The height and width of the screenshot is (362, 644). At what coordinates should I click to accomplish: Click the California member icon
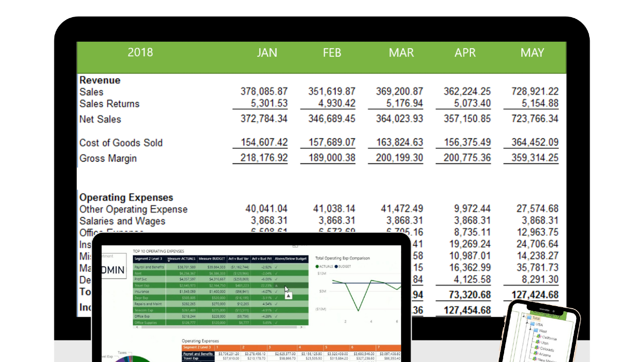click(539, 337)
